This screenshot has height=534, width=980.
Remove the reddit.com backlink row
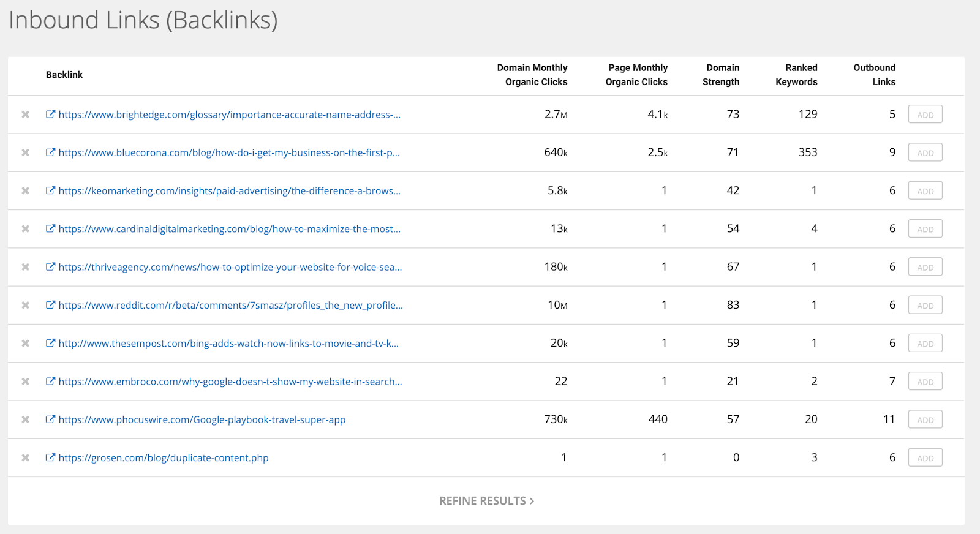click(x=25, y=305)
